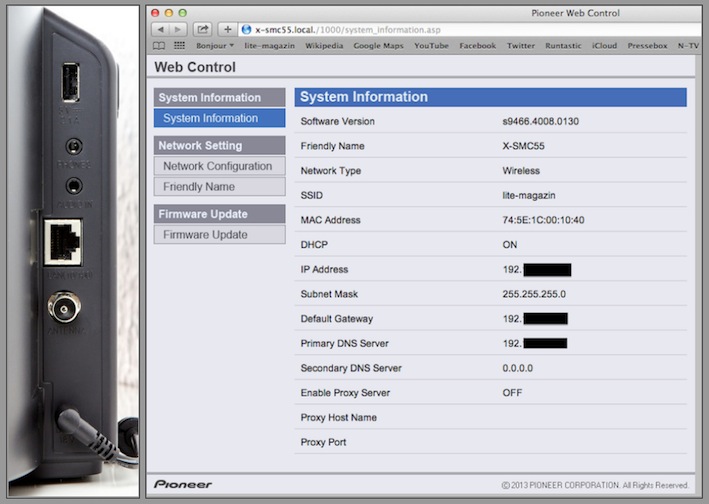Screen dimensions: 709x504
Task: Select the lite-magazin SSID value
Action: (x=529, y=195)
